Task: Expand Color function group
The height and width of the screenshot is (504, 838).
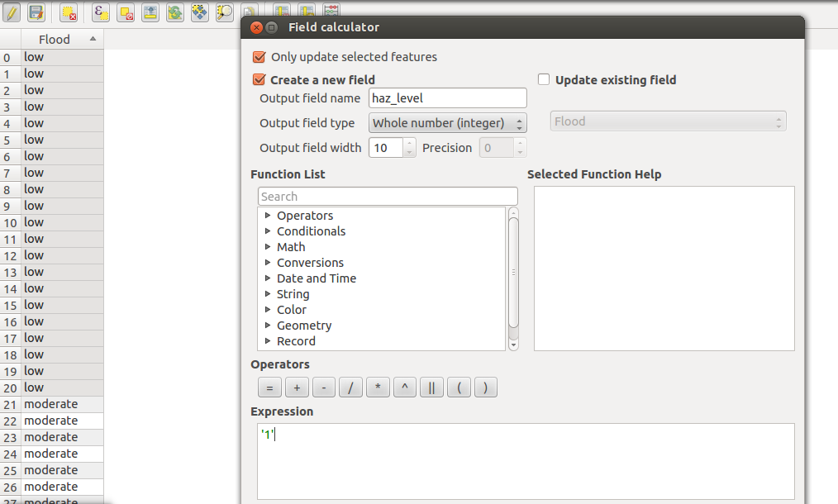Action: point(268,310)
